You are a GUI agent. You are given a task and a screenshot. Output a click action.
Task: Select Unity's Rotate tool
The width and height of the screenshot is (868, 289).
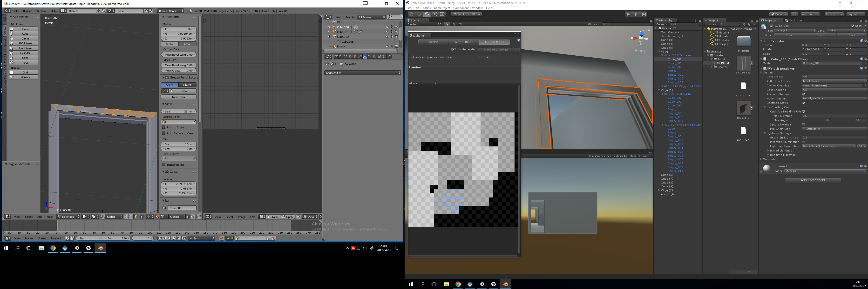(427, 14)
